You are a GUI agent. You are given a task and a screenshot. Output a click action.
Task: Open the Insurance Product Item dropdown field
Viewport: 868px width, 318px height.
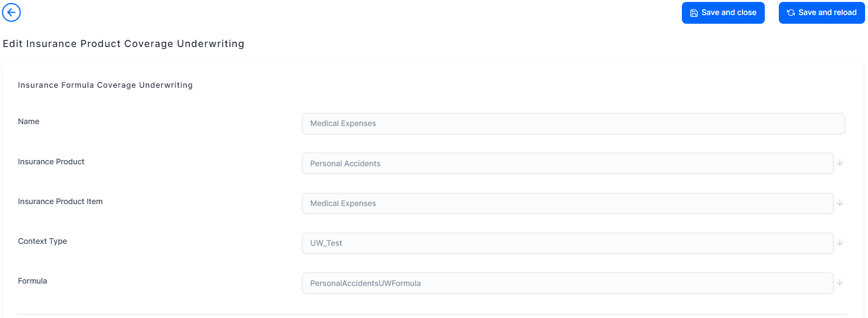[x=567, y=204]
